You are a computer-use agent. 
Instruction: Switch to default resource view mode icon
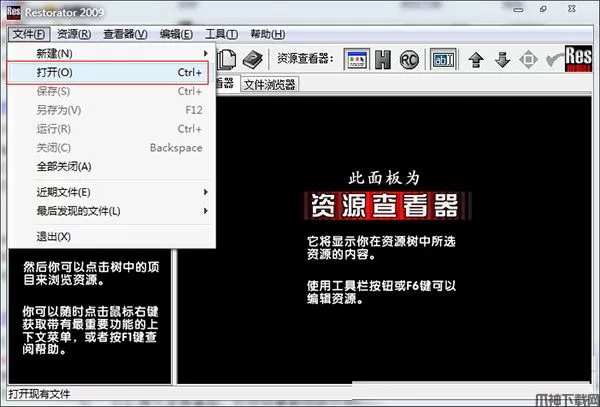point(357,59)
